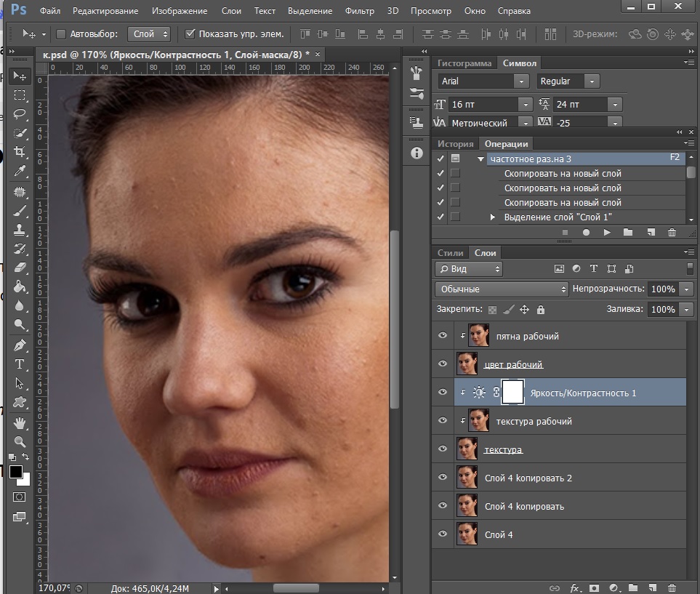Open the Arial font family dropdown

[x=521, y=81]
